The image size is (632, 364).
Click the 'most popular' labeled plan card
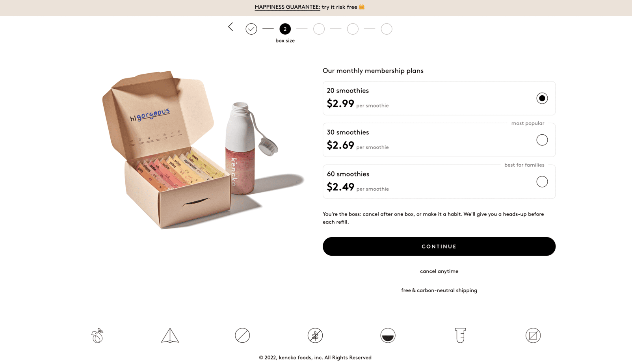[x=439, y=140]
